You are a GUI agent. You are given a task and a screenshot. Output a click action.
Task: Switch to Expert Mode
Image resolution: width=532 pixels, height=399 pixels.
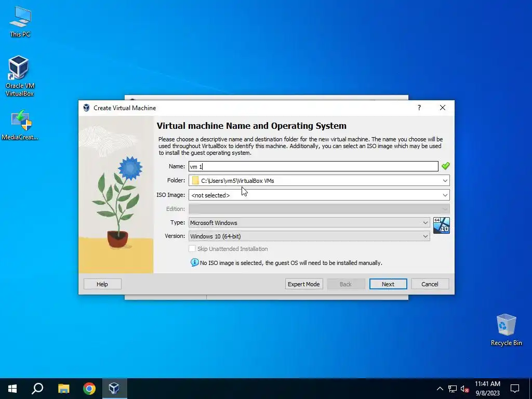click(x=303, y=284)
